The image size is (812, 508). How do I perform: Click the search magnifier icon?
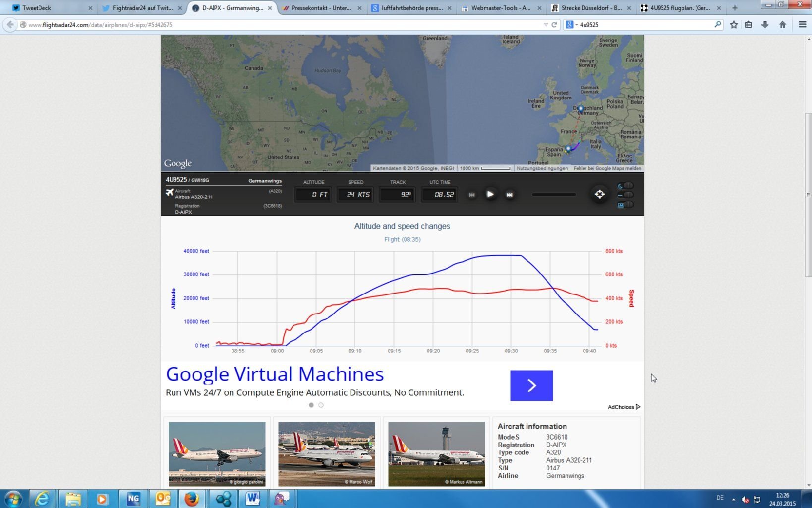click(x=717, y=24)
